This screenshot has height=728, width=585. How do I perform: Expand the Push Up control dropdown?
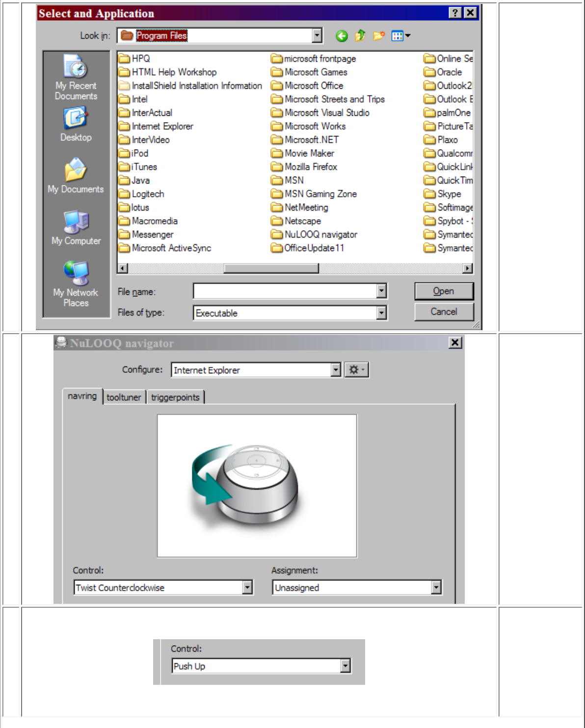coord(346,666)
